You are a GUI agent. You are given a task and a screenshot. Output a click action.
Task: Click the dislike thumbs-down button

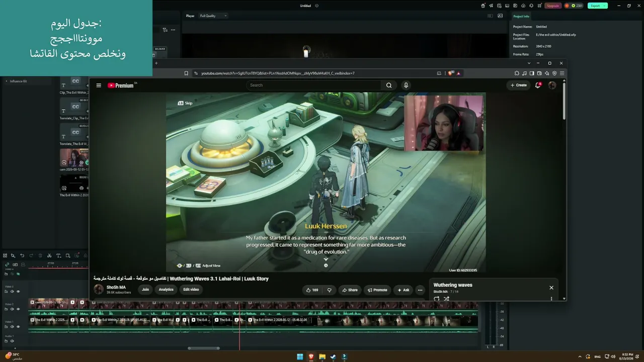tap(330, 290)
